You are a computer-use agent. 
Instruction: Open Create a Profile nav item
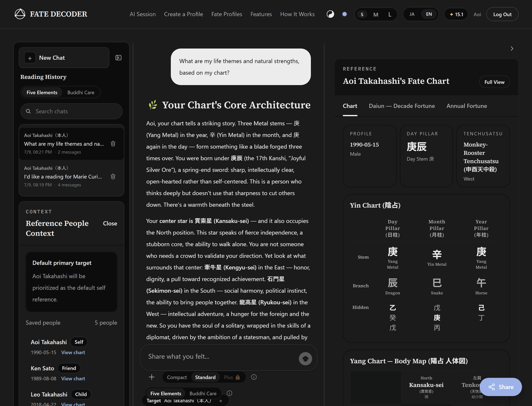click(x=184, y=14)
